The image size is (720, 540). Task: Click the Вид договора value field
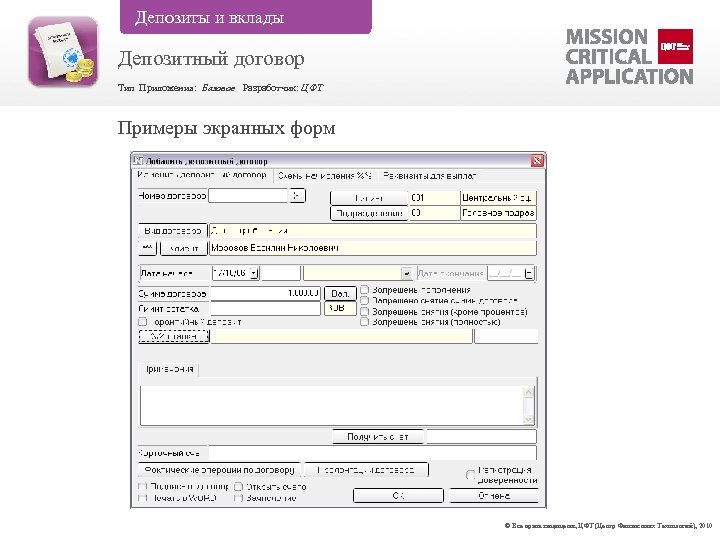coord(372,231)
